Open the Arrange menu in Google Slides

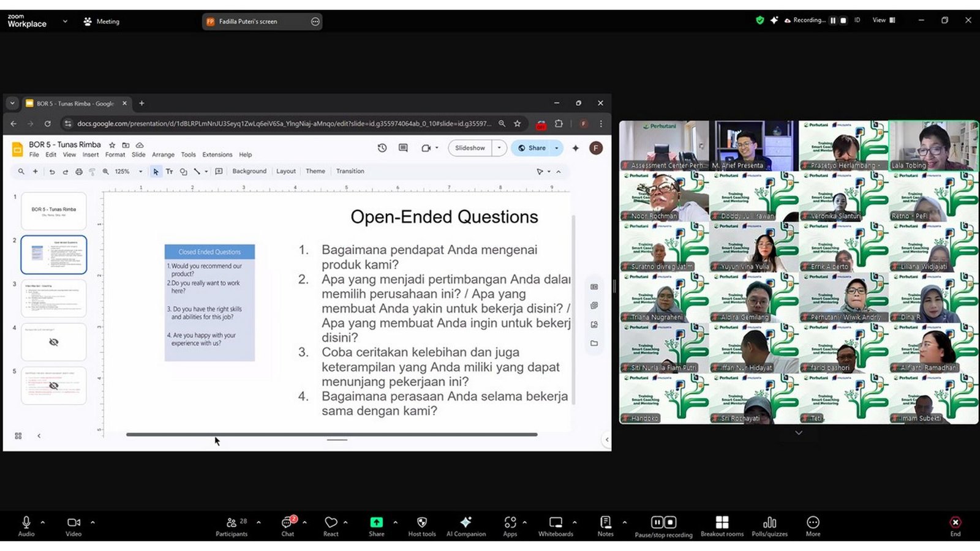(x=163, y=155)
